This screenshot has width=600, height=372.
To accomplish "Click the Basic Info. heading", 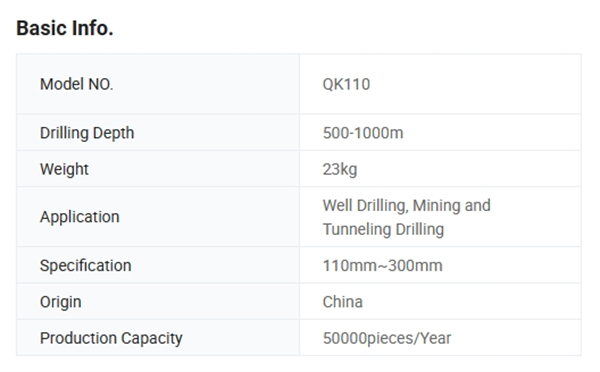I will tap(65, 28).
